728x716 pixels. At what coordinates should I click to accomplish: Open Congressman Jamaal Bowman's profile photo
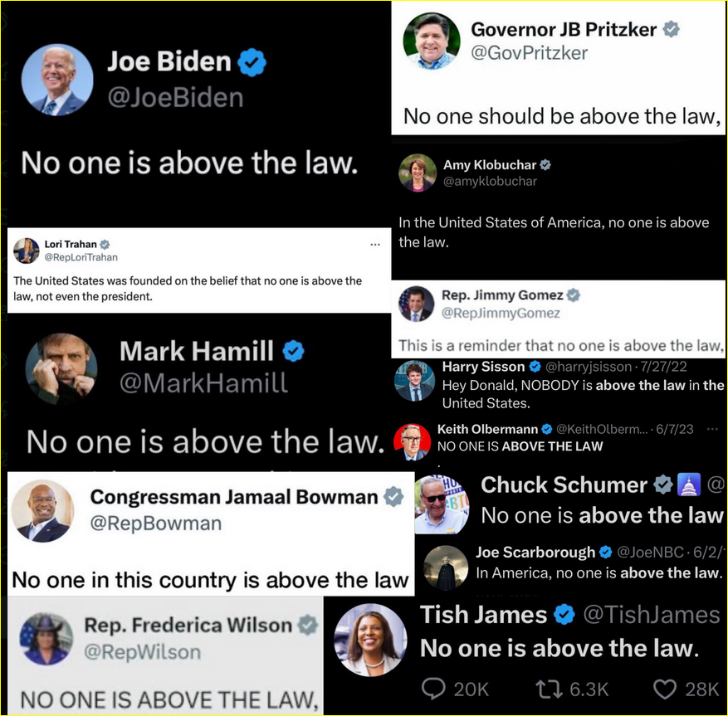click(42, 511)
